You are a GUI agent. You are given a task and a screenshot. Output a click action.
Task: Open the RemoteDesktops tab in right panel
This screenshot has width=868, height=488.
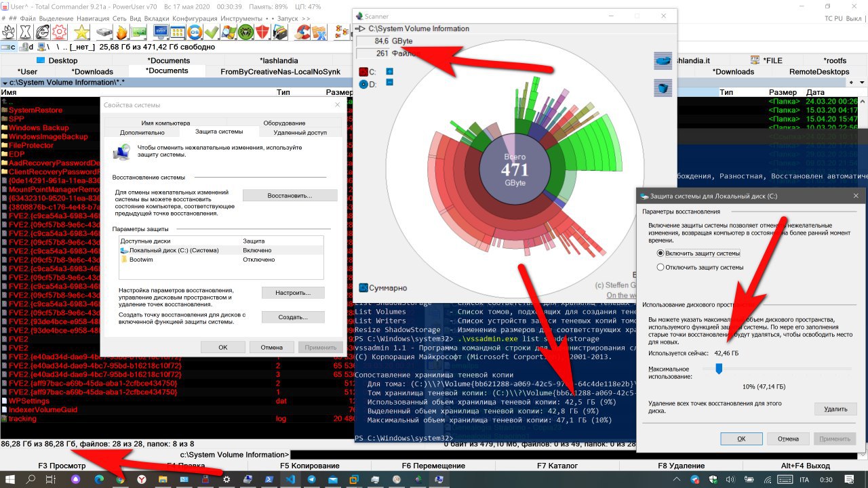(x=819, y=71)
